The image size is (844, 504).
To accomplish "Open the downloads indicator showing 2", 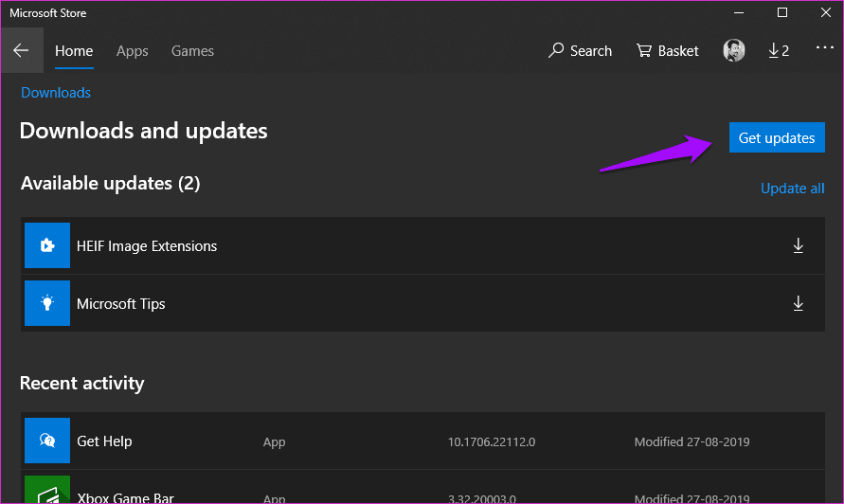I will coord(779,50).
